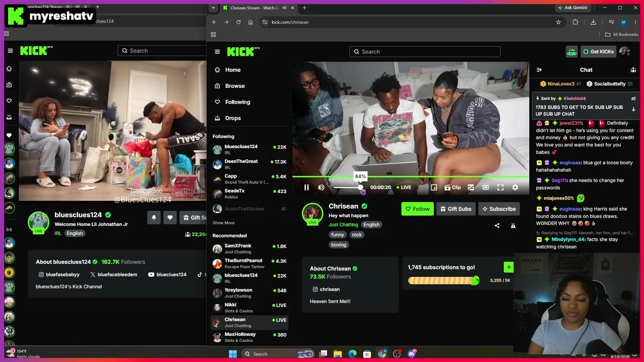Click Ask Gemini button
This screenshot has width=644, height=362.
573,8
